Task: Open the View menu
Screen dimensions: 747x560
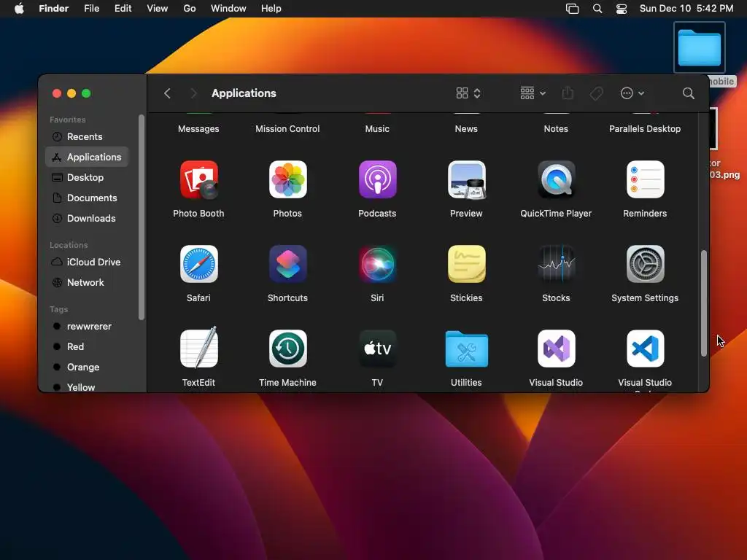Action: (x=158, y=9)
